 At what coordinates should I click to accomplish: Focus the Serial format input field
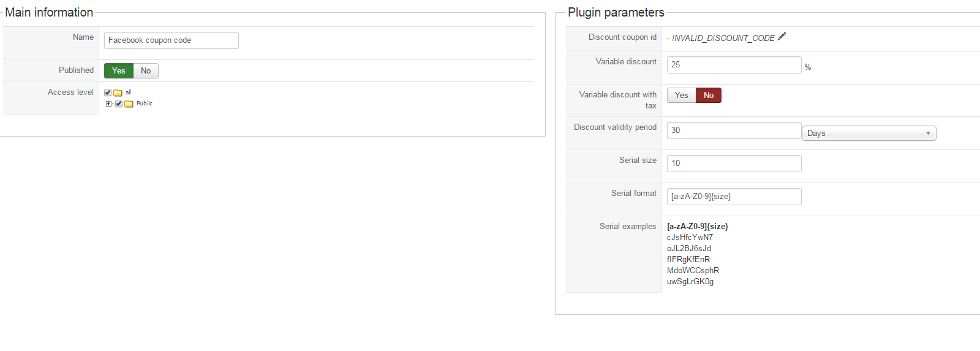point(734,197)
